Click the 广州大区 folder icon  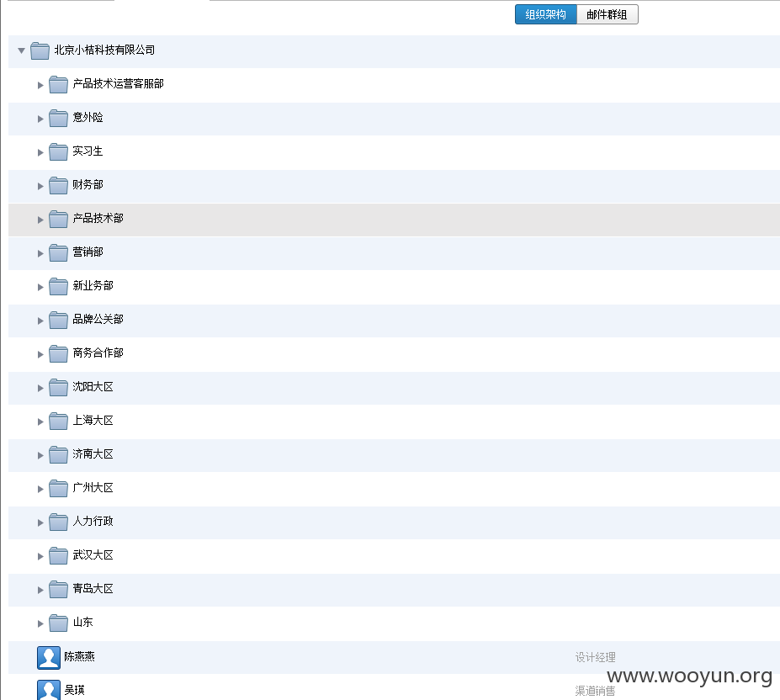click(x=58, y=488)
